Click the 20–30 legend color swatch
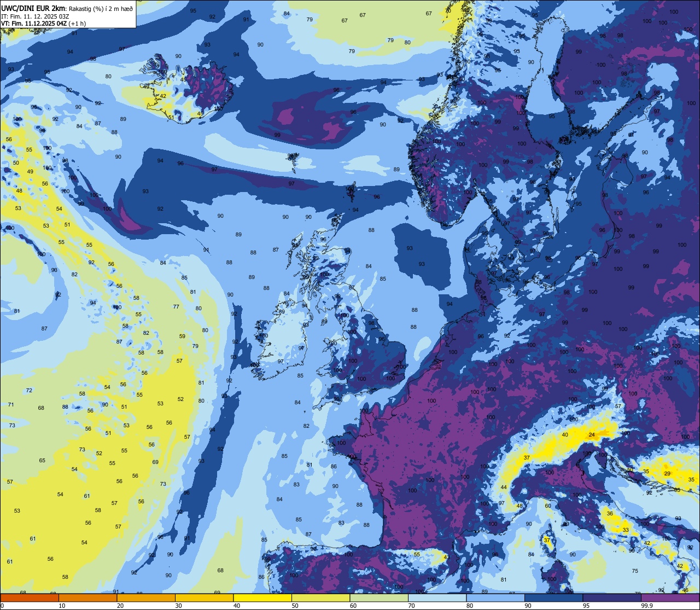Screen dimensions: 700x610 click(146, 597)
